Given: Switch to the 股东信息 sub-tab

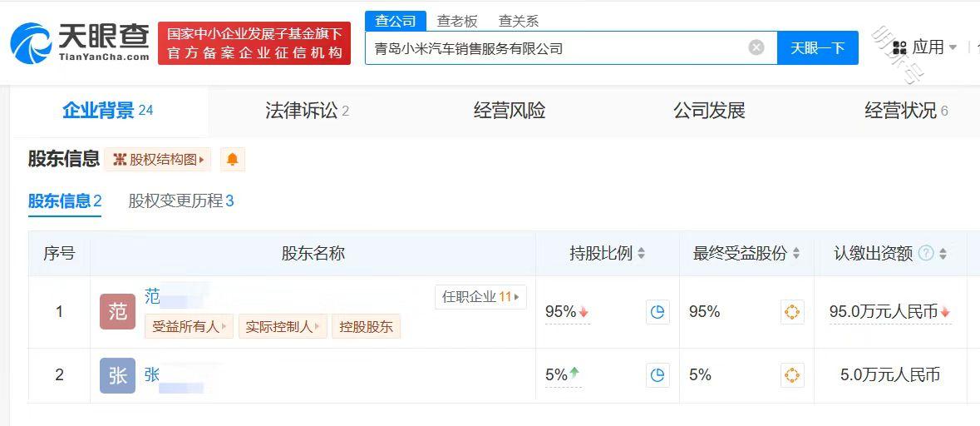Looking at the screenshot, I should pyautogui.click(x=64, y=201).
